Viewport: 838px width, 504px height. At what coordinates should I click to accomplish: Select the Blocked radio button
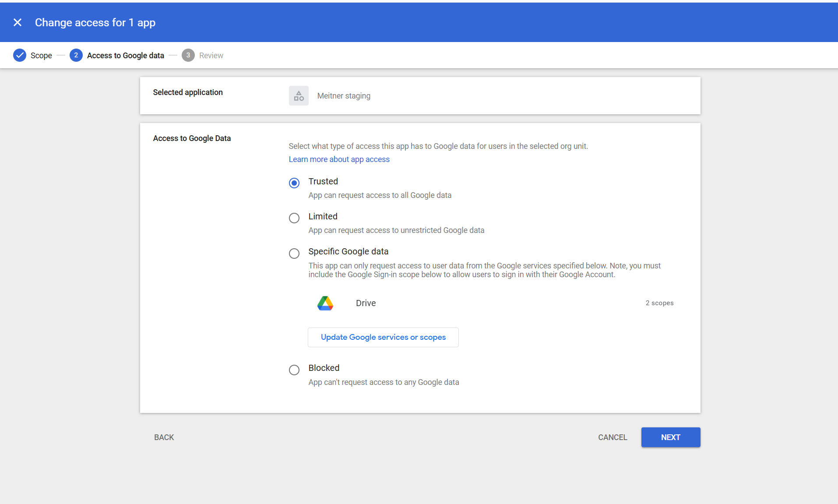[x=294, y=370]
